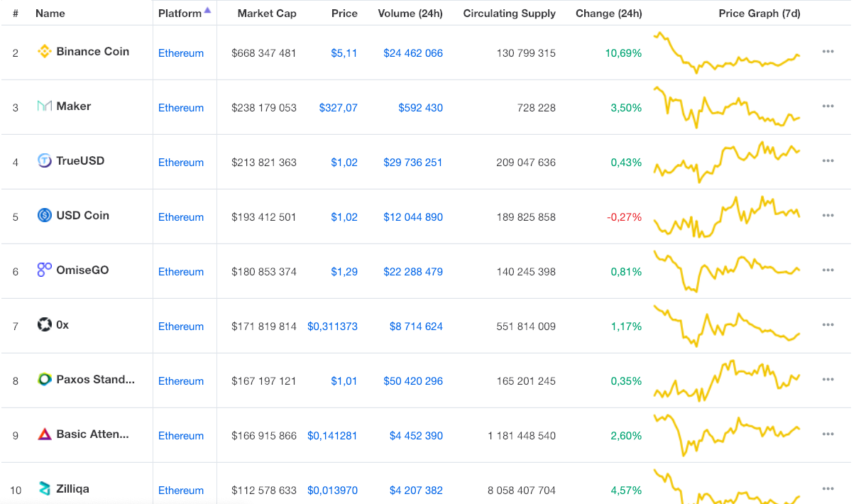
Task: Open the USD Coin name link
Action: (x=82, y=215)
